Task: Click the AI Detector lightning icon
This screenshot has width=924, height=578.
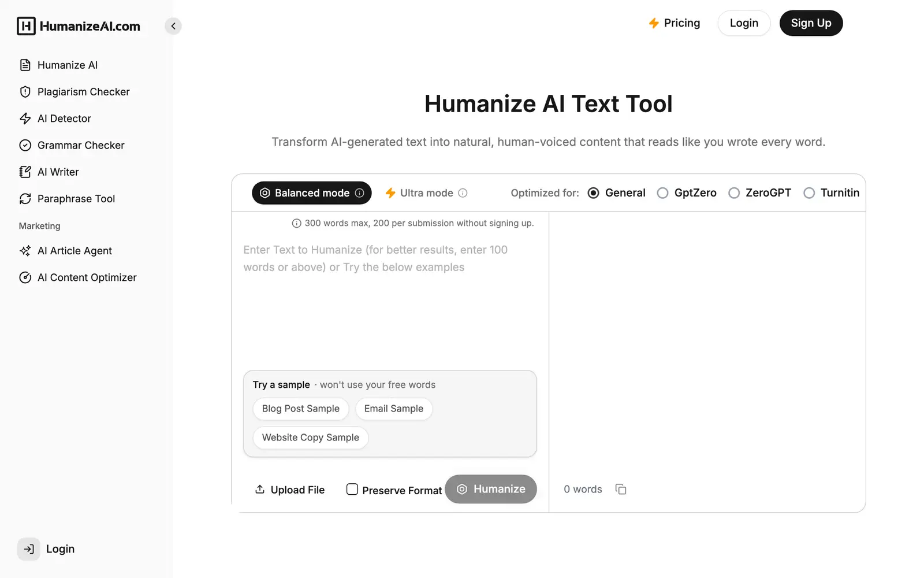Action: click(25, 118)
